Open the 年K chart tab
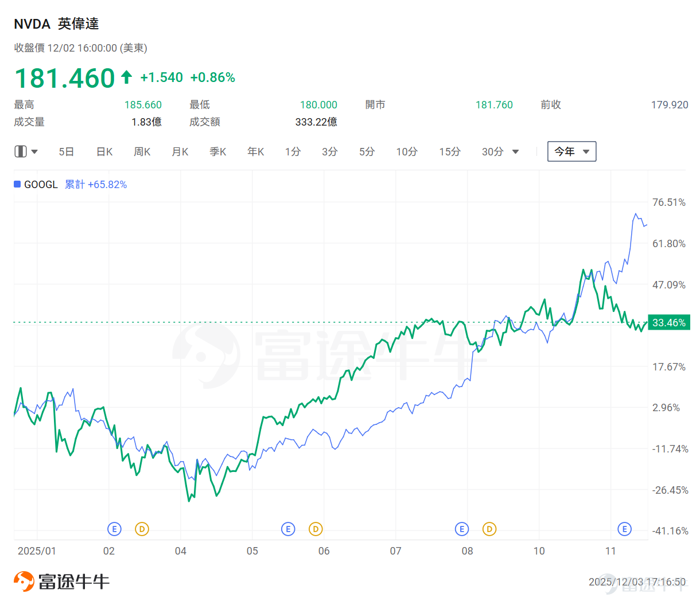Screen dimensions: 700x605 256,151
